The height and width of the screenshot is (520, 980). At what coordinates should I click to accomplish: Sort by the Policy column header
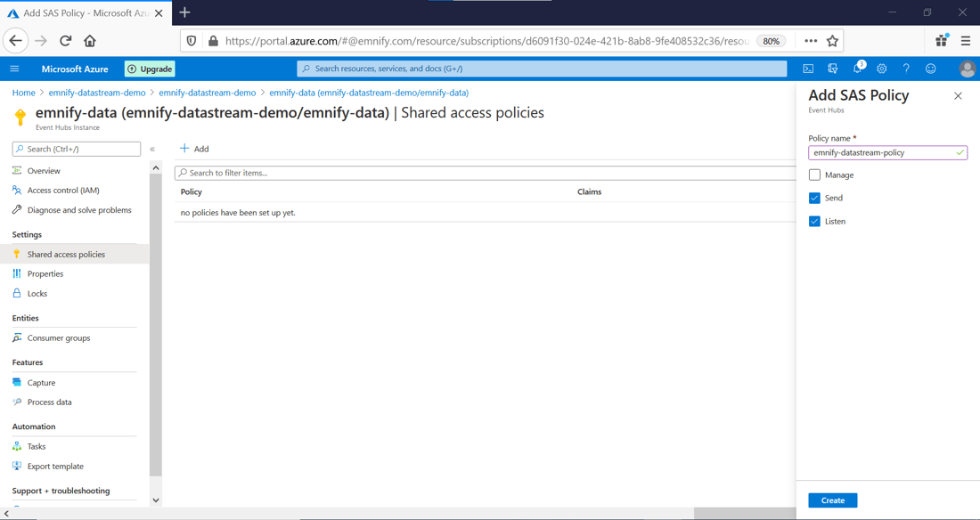point(192,191)
